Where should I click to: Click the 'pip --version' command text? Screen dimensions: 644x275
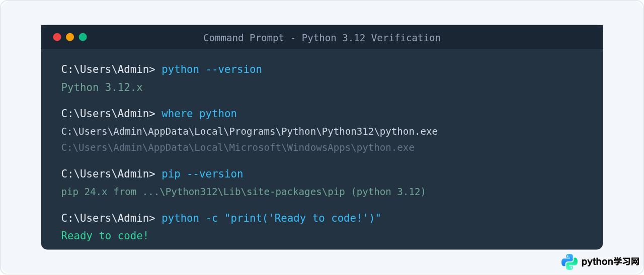(x=202, y=174)
